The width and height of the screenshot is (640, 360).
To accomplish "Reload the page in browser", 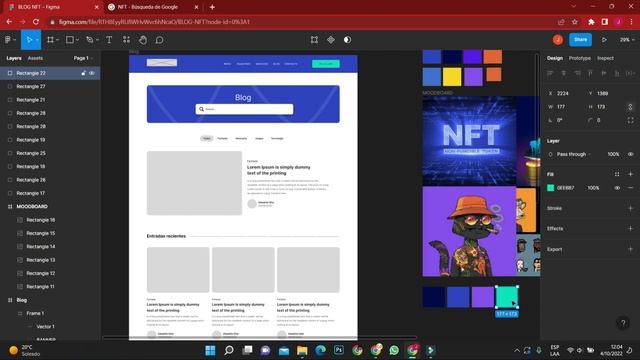I will (x=36, y=22).
